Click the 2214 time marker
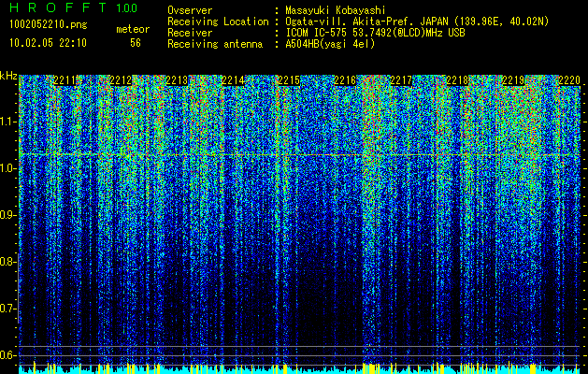Screen dimensions: 588x374 [x=233, y=80]
